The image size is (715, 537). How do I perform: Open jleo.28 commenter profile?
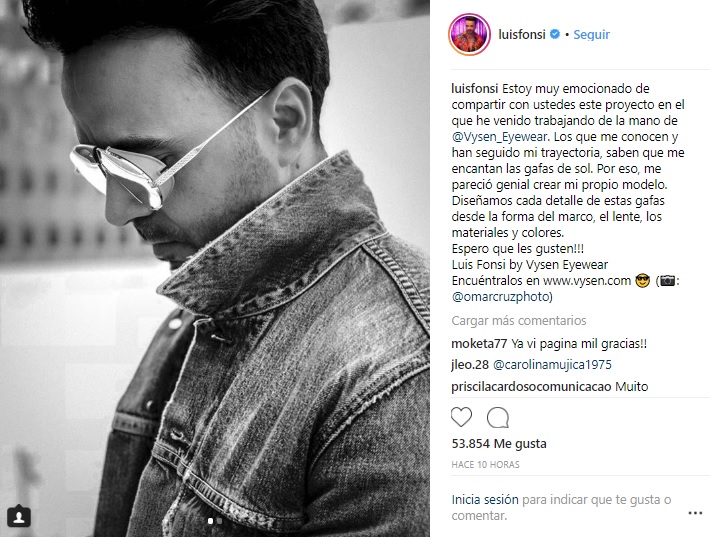pos(470,365)
